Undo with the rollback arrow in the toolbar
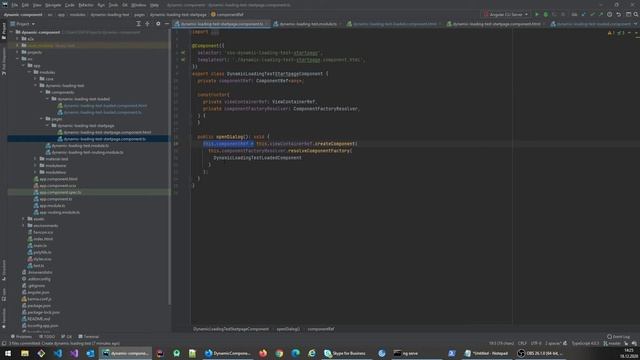Image resolution: width=640 pixels, height=360 pixels. [x=619, y=14]
